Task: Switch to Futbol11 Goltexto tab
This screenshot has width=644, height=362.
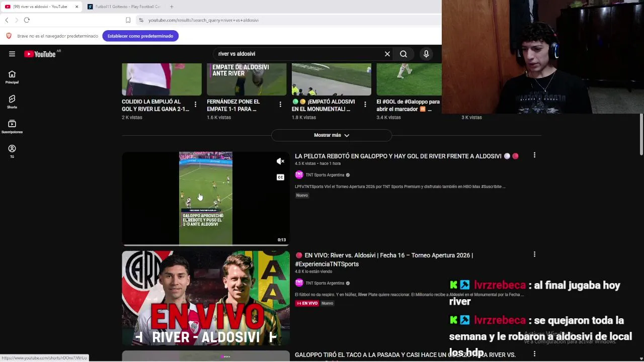Action: (123, 7)
